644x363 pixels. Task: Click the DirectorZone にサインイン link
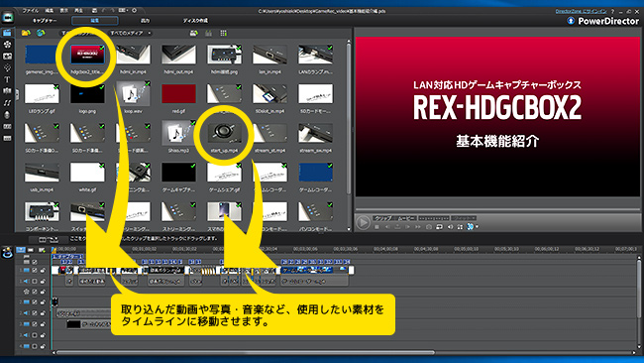coord(581,11)
